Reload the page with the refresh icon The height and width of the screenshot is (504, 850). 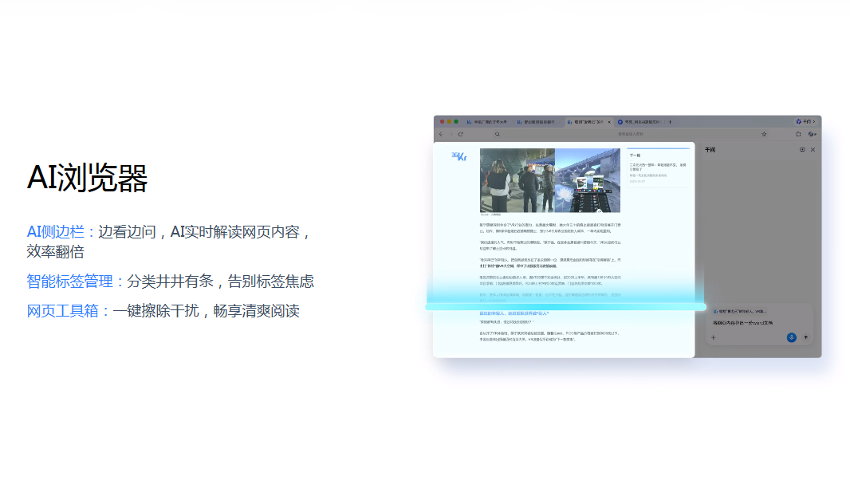(x=461, y=134)
